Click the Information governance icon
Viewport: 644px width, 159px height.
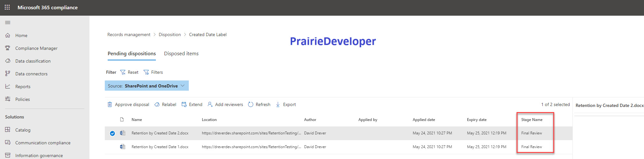8,155
